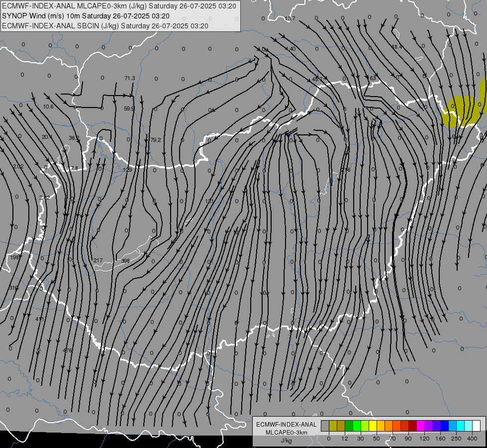
Task: Click the map value 217
Action: pyautogui.click(x=98, y=260)
